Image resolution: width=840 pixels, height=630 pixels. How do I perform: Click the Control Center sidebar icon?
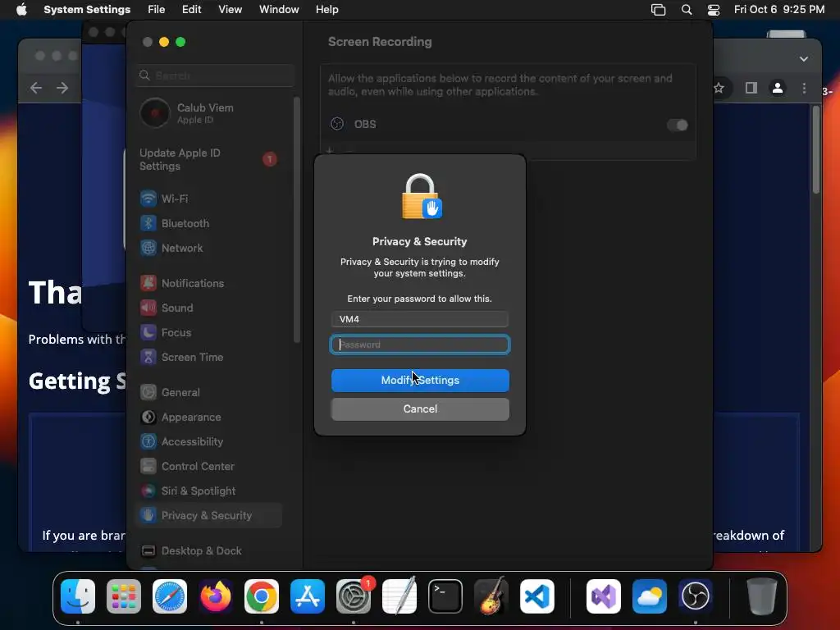pos(148,467)
